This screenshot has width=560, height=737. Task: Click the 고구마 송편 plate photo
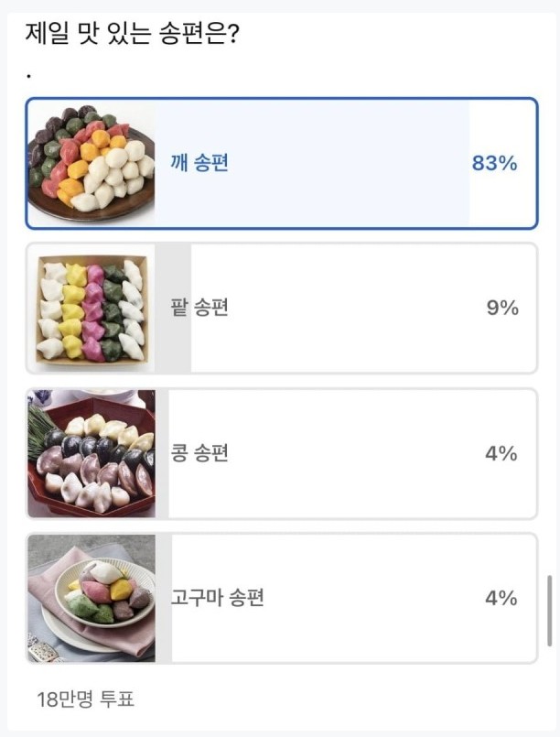tap(92, 599)
